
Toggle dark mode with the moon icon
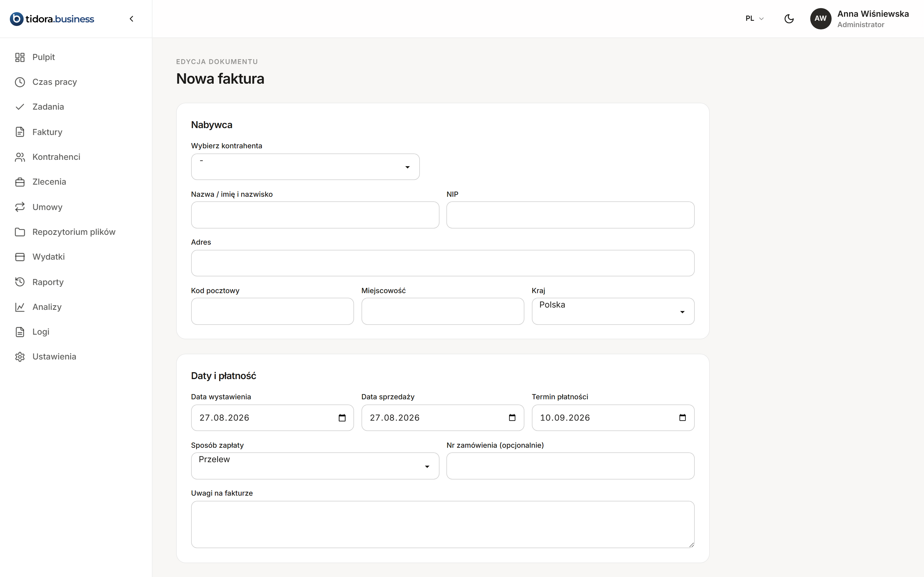coord(789,19)
